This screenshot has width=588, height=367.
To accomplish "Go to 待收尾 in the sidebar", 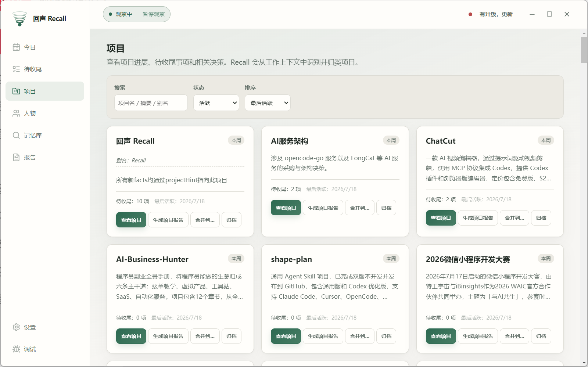I will click(x=45, y=69).
